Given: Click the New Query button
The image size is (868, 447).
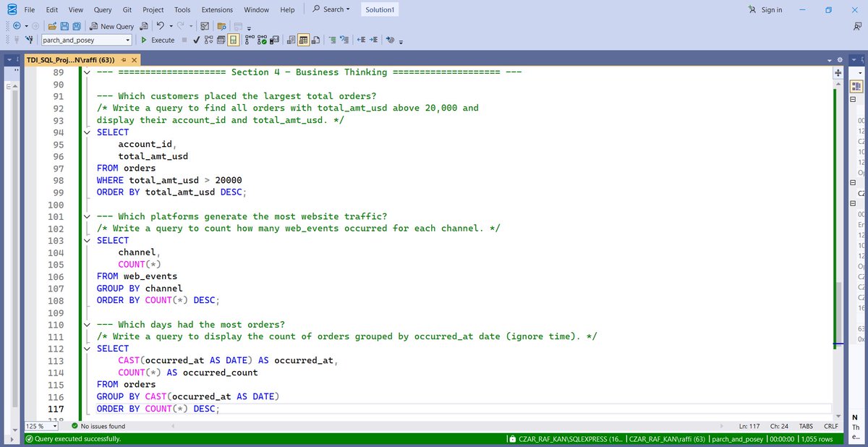Looking at the screenshot, I should tap(112, 26).
